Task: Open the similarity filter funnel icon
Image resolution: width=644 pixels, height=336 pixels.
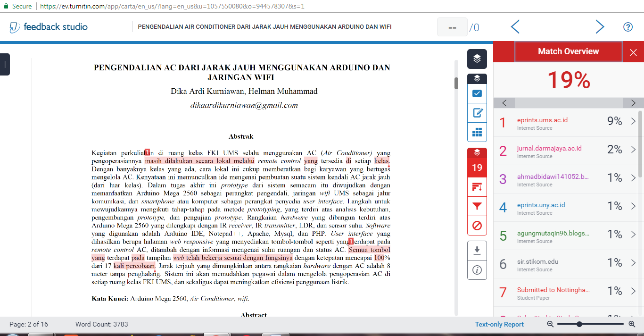Action: (477, 206)
